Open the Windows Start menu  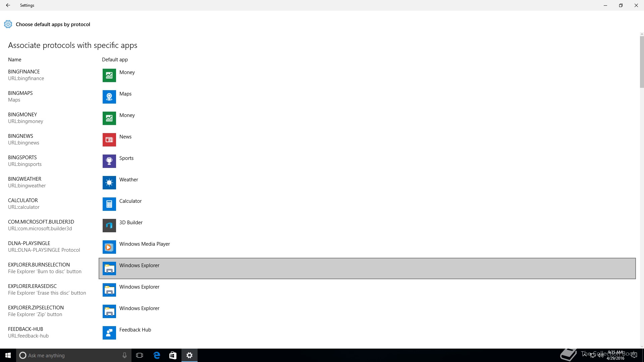8,355
